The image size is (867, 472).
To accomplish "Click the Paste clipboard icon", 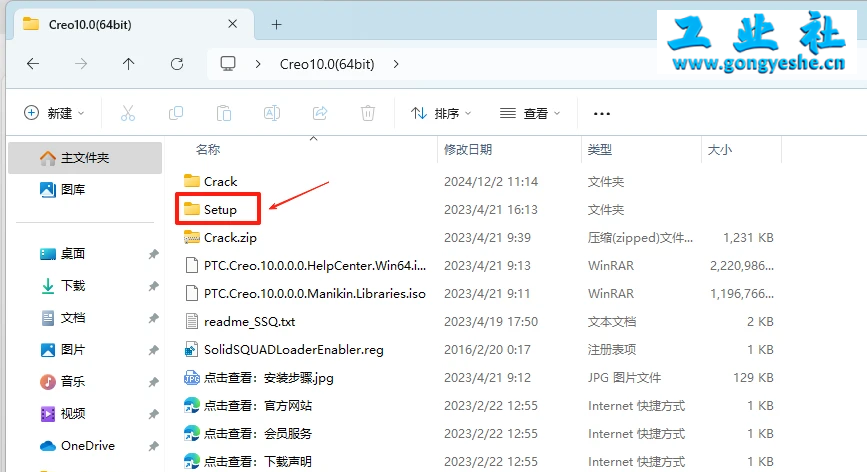I will click(x=224, y=113).
